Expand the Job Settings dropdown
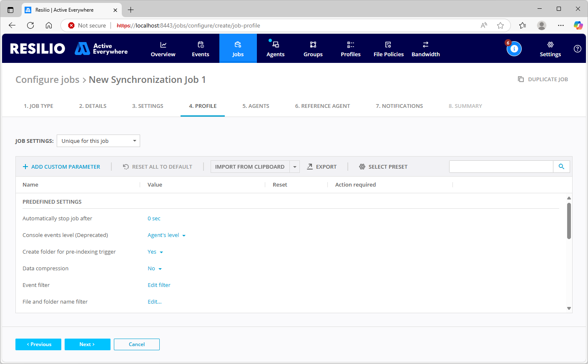The height and width of the screenshot is (364, 588). (98, 141)
